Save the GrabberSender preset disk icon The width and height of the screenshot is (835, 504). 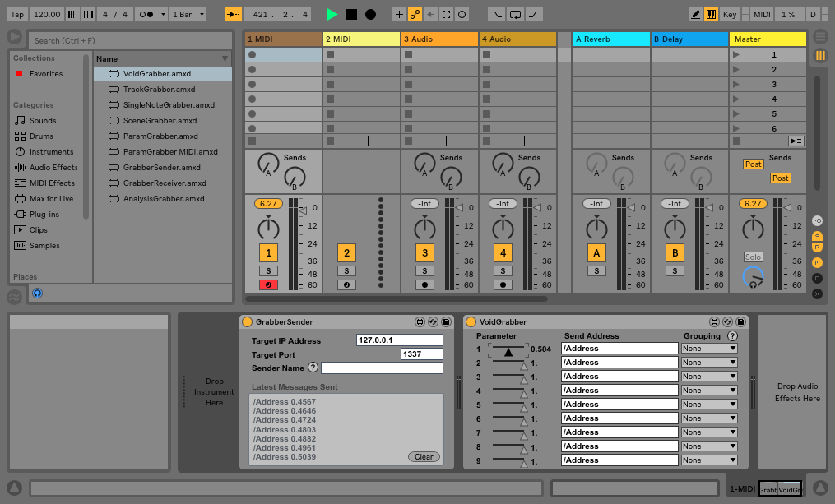point(446,322)
